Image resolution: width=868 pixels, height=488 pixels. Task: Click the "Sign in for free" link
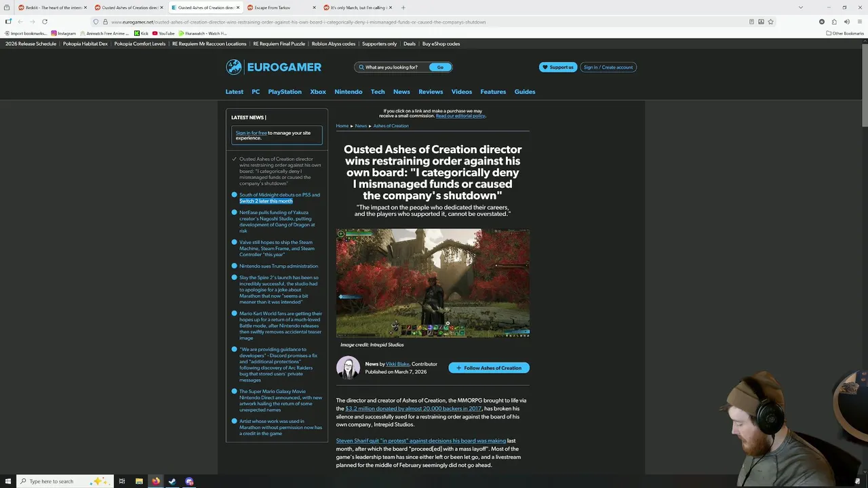(x=251, y=133)
